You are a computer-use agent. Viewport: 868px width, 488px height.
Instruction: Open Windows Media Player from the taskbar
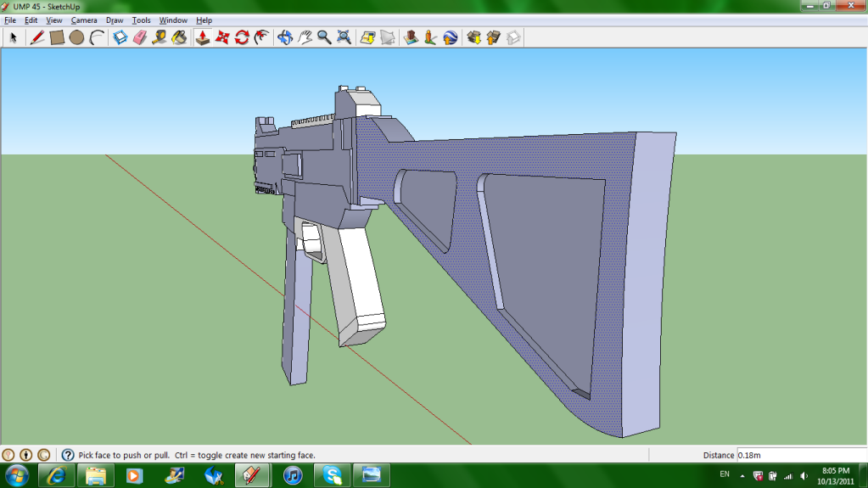pyautogui.click(x=135, y=475)
